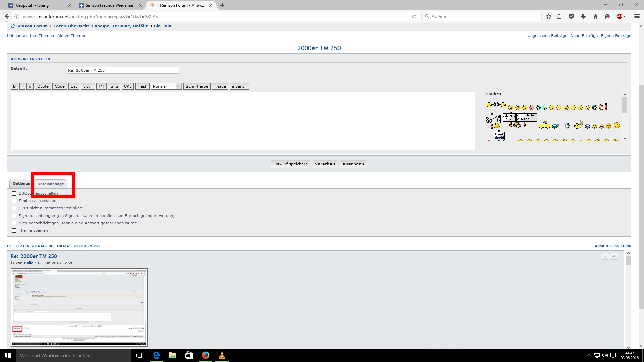Check URLs nicht automatisch verlinken

pyautogui.click(x=14, y=208)
